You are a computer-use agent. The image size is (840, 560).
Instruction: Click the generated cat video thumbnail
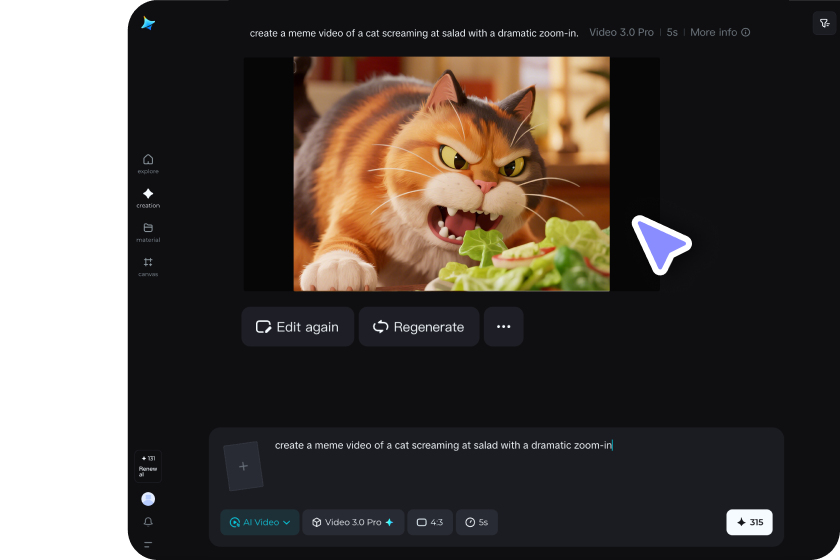451,174
